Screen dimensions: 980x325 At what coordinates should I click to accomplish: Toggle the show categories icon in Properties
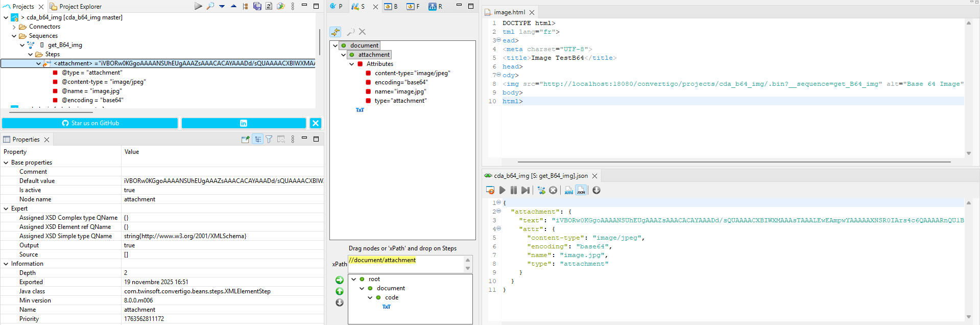[257, 140]
